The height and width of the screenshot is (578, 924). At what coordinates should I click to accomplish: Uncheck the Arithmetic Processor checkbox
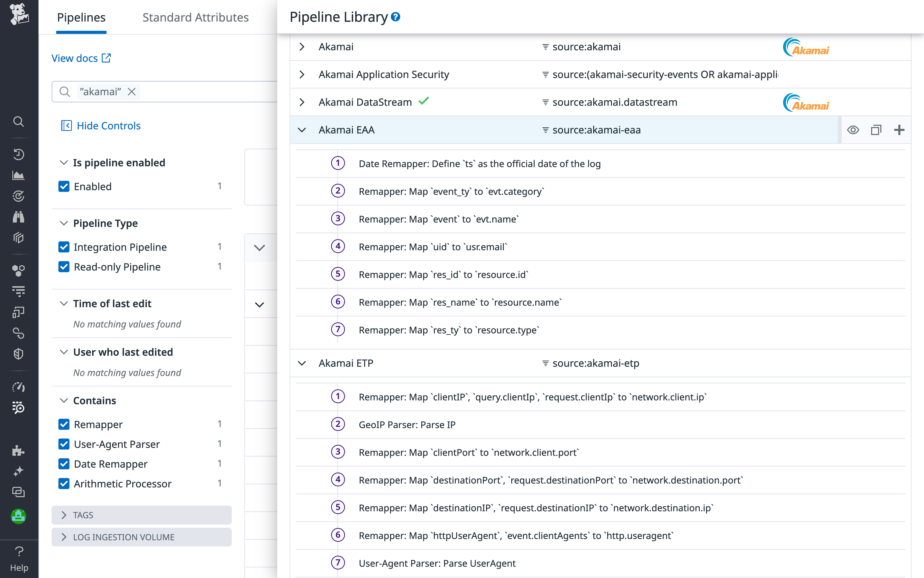pos(64,484)
